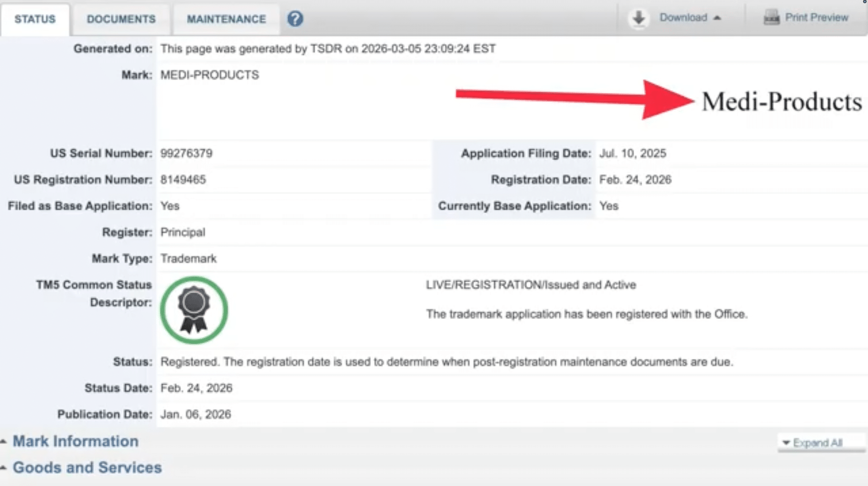The width and height of the screenshot is (868, 486).
Task: Click the 'trademark application has been registered' sentence
Action: pyautogui.click(x=586, y=314)
